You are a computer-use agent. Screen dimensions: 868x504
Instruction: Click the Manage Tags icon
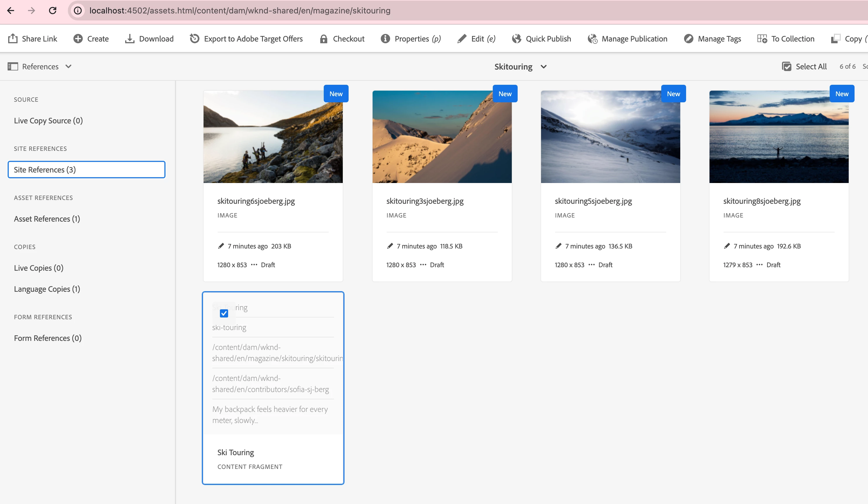click(688, 39)
